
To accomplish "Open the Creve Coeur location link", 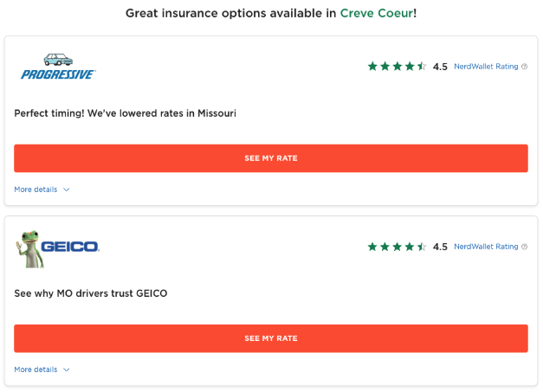I will click(377, 13).
